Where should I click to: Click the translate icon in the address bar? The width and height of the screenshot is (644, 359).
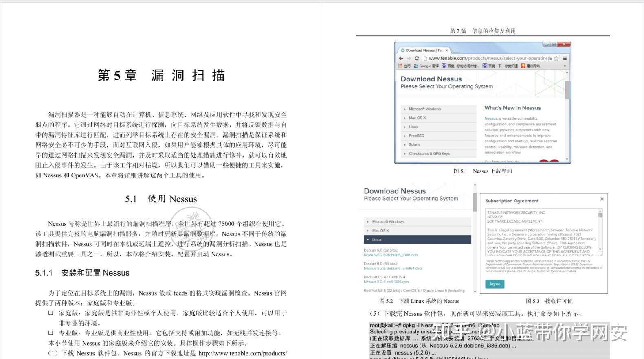point(550,58)
